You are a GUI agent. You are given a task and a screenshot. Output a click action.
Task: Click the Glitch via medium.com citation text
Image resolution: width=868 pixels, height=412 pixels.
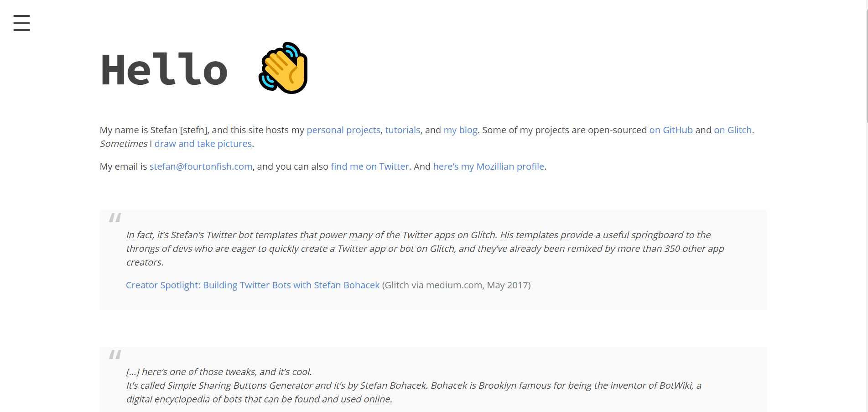[456, 285]
